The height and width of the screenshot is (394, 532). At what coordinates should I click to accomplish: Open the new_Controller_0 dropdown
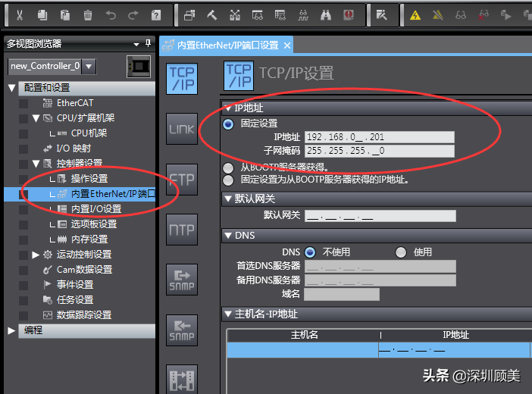[x=89, y=66]
